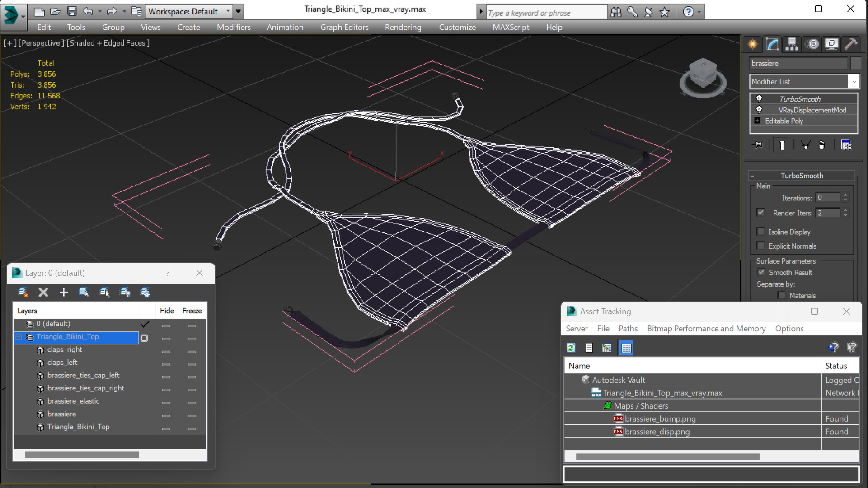This screenshot has width=868, height=488.
Task: Click Paths tab in Asset Tracking
Action: click(x=629, y=328)
